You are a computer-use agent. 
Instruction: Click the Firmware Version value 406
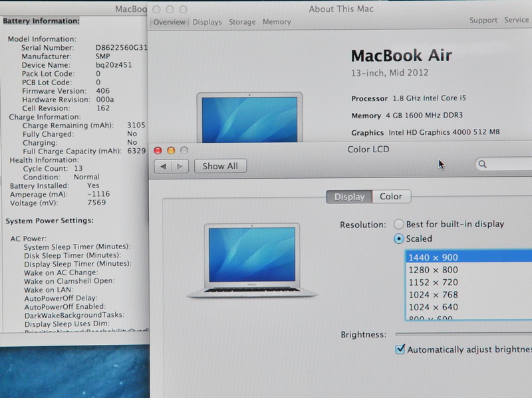102,91
